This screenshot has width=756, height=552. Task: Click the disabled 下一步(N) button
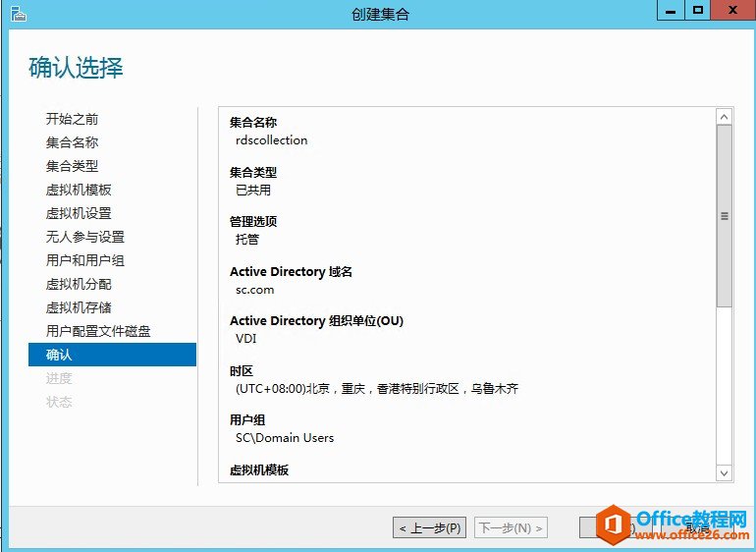tap(511, 527)
